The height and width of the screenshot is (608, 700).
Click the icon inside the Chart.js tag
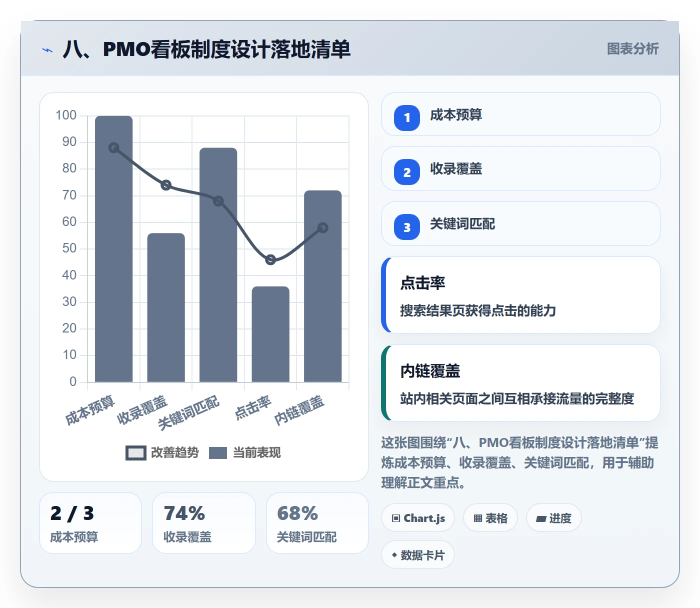click(x=396, y=518)
